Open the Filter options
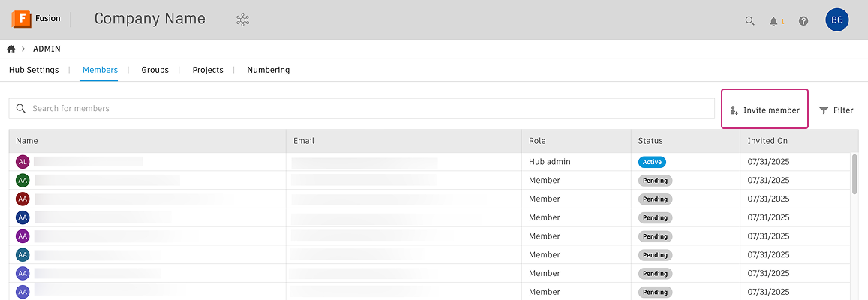 pyautogui.click(x=836, y=110)
